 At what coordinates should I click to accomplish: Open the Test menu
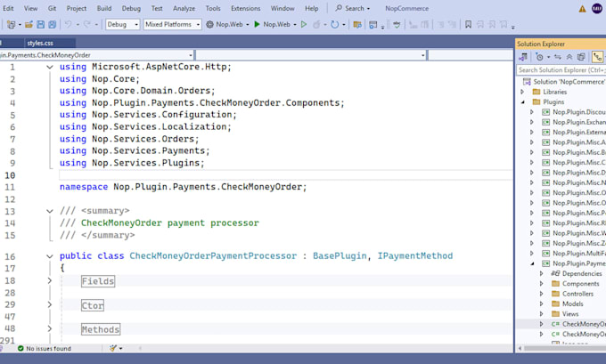(x=157, y=8)
